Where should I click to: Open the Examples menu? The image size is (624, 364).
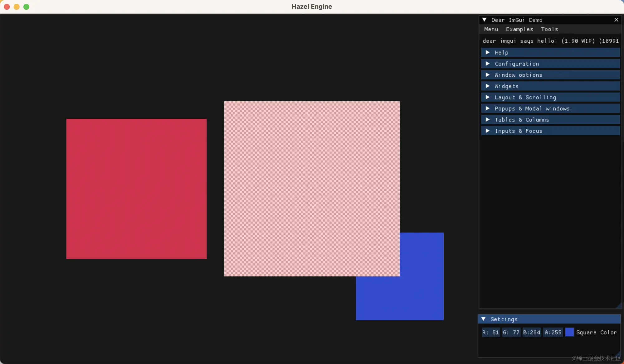[519, 29]
